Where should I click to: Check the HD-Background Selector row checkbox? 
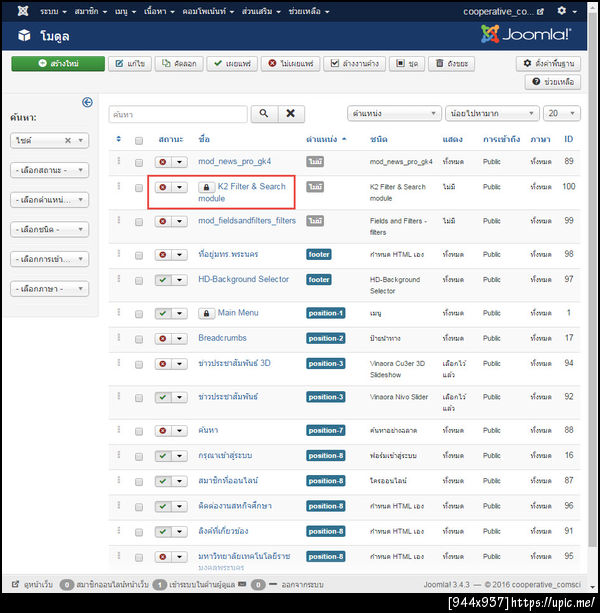click(139, 281)
